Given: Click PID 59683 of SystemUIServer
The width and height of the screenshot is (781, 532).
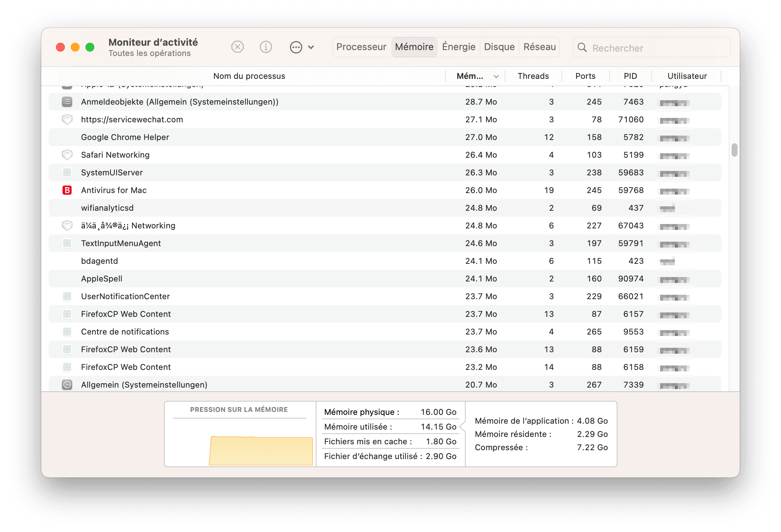Looking at the screenshot, I should pyautogui.click(x=631, y=172).
